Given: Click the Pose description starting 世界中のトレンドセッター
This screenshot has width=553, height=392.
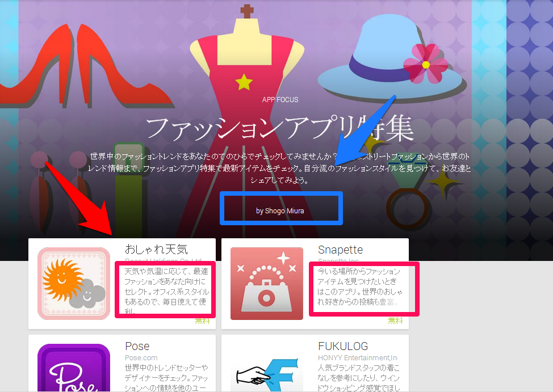Looking at the screenshot, I should pos(166,378).
